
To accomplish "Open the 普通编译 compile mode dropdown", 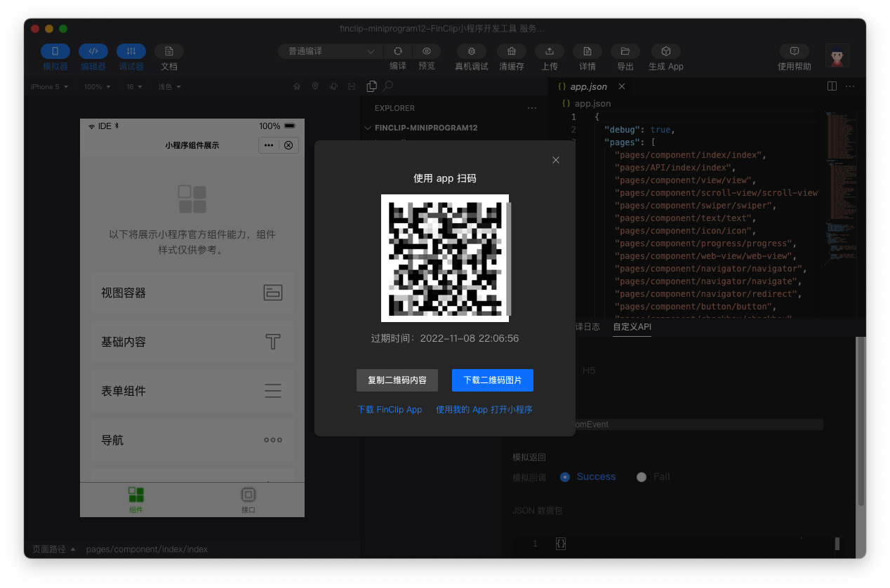I will tap(331, 51).
